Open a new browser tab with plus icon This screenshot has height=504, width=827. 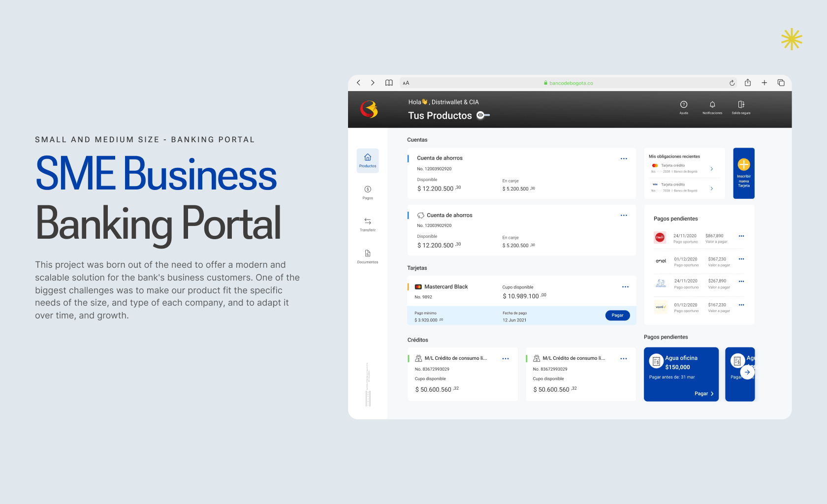pos(764,83)
